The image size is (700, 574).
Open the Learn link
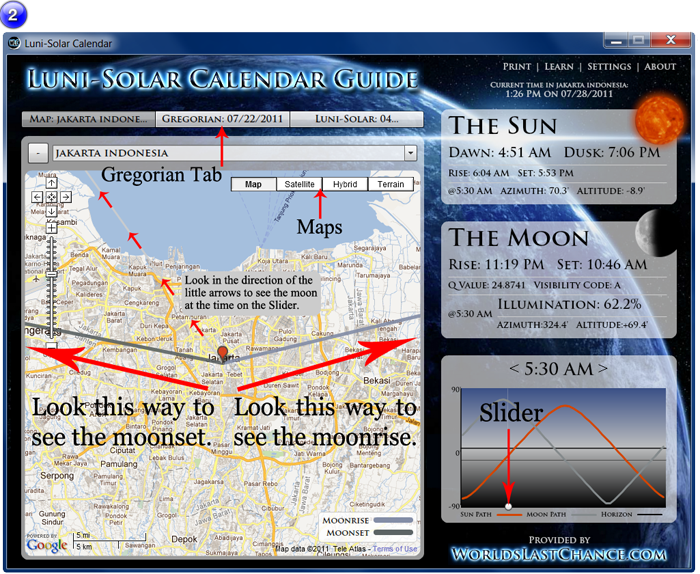(559, 67)
